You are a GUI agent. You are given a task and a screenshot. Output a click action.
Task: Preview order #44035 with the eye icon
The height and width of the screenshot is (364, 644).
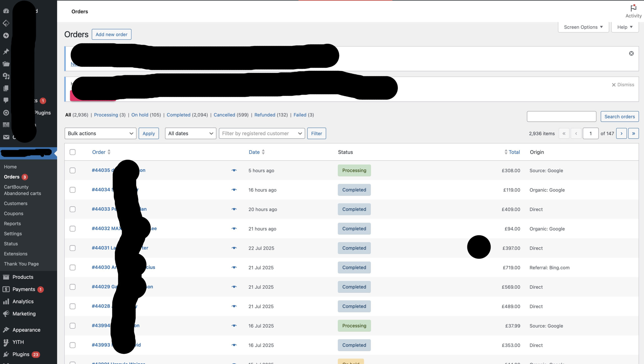[x=234, y=170]
